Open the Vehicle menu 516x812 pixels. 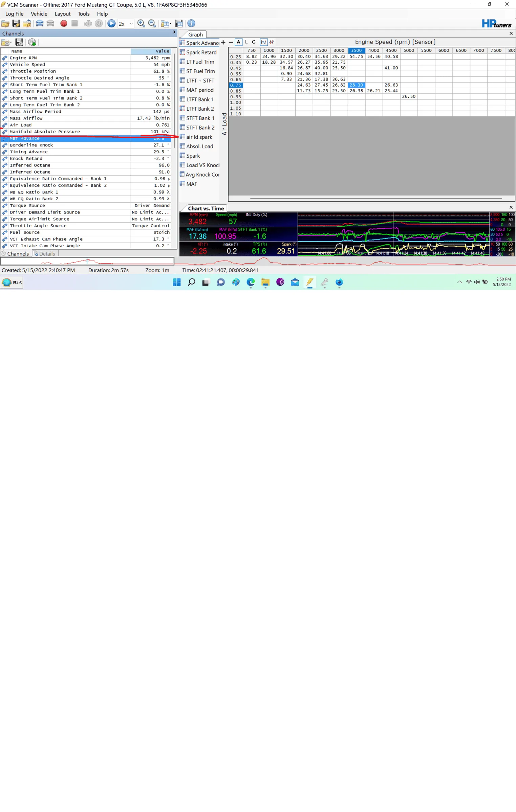[39, 14]
